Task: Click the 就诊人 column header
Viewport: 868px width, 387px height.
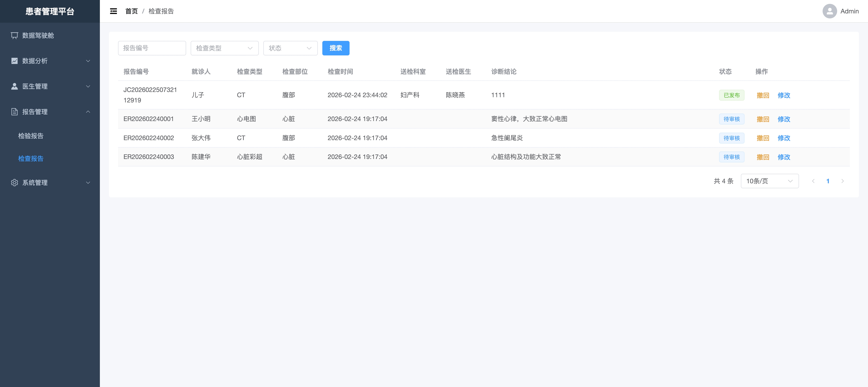Action: (201, 72)
